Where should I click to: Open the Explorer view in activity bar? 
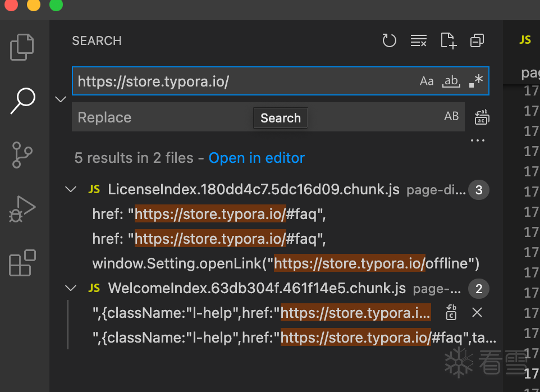(22, 47)
